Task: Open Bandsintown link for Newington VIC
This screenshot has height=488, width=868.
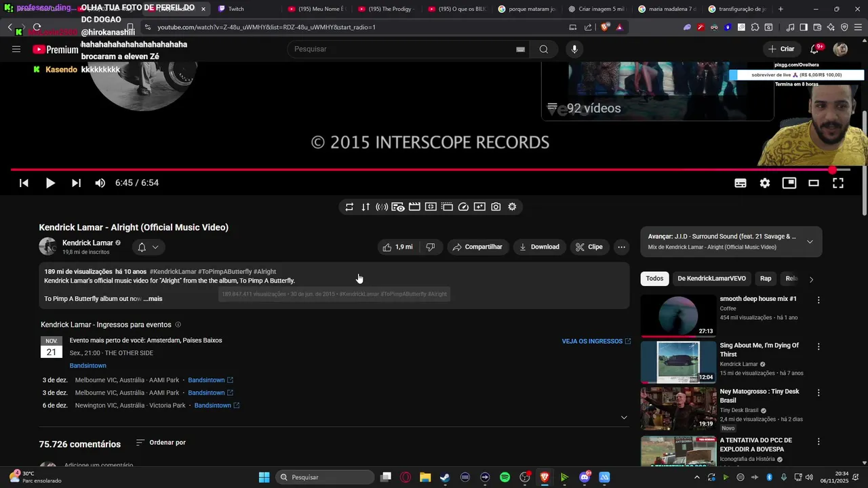Action: point(216,405)
